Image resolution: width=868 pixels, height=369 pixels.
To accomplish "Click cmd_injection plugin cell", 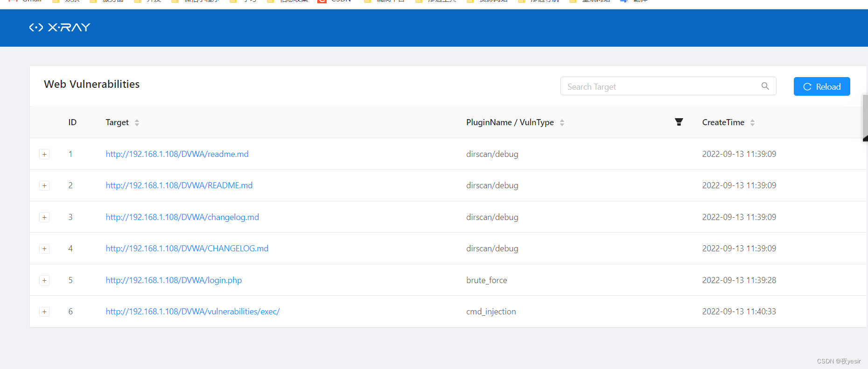I will click(491, 312).
